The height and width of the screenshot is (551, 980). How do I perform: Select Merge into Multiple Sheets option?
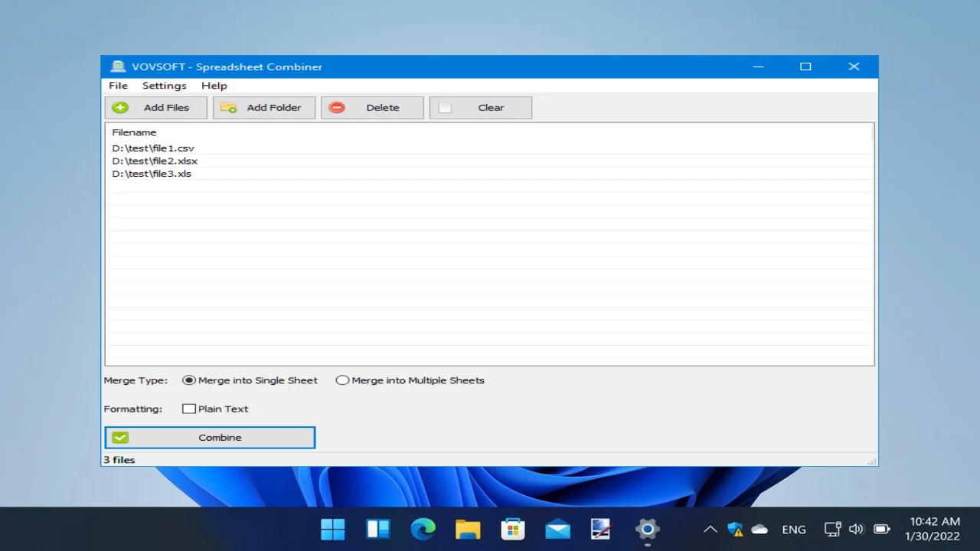410,380
